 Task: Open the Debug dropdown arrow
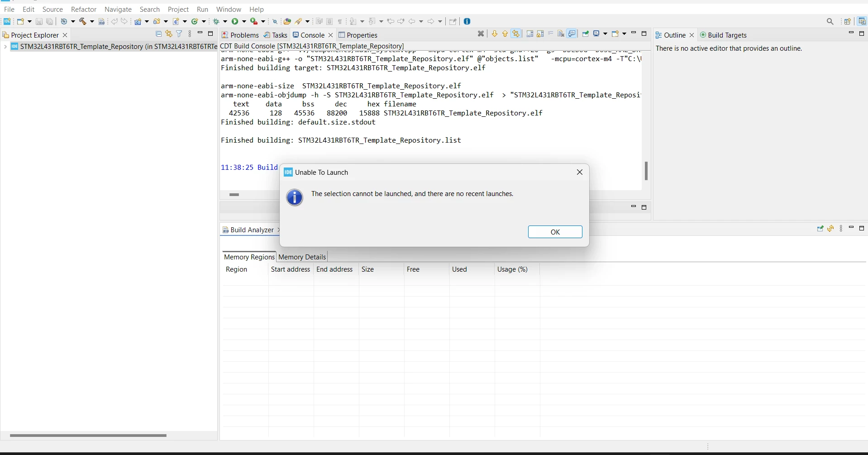pyautogui.click(x=225, y=21)
